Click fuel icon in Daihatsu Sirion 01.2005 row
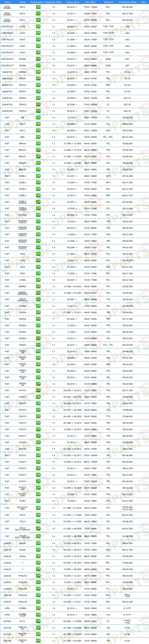This screenshot has height=644, width=149. coord(38,72)
